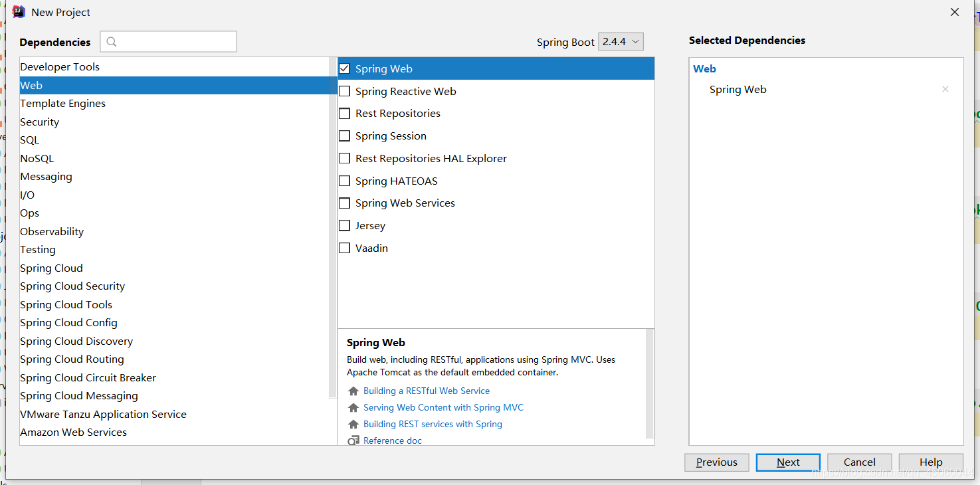Choose Spring Cloud Routing category
Screen dimensions: 980x485
[174, 359]
